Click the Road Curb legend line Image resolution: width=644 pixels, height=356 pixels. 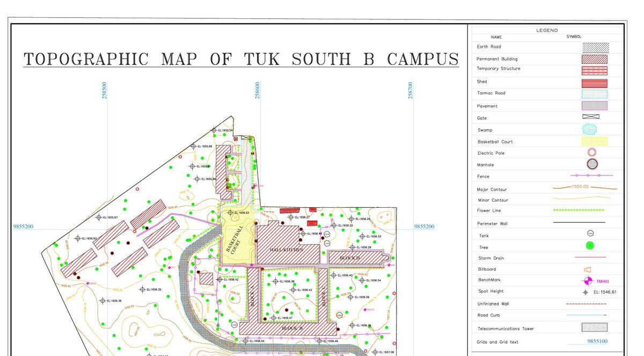[587, 315]
